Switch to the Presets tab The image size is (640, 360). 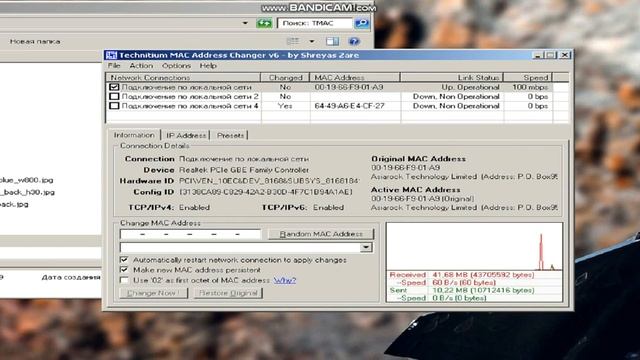[x=230, y=135]
